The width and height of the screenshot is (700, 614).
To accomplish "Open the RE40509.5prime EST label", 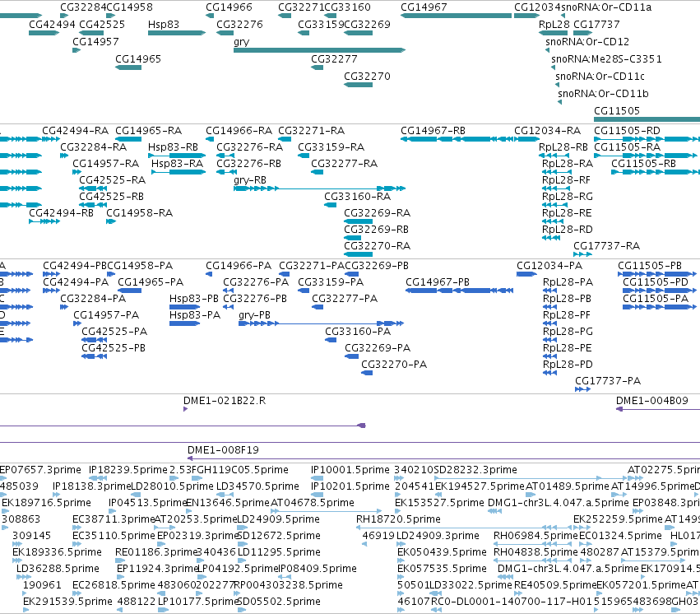I will pyautogui.click(x=555, y=585).
